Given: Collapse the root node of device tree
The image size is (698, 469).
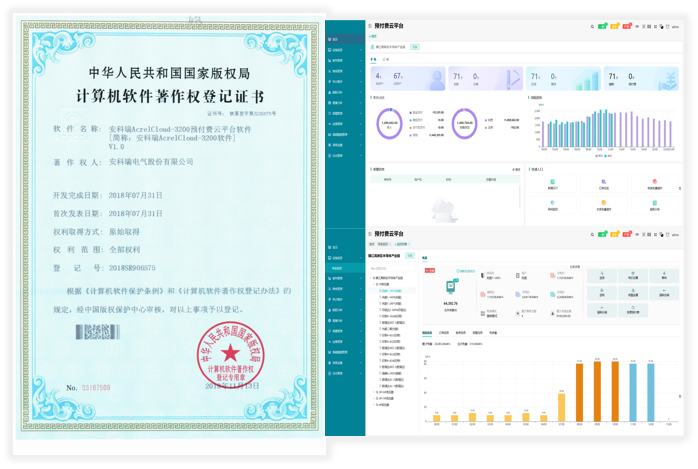Looking at the screenshot, I should [x=371, y=278].
